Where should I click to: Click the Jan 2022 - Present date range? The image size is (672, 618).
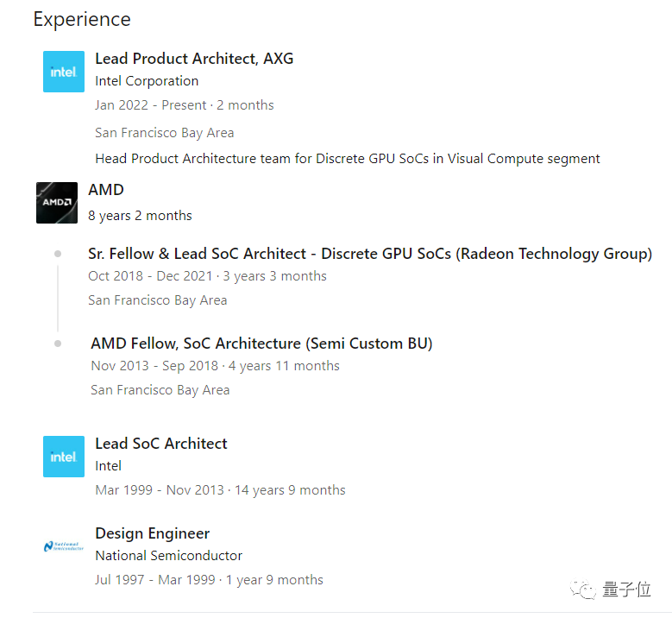[x=151, y=105]
